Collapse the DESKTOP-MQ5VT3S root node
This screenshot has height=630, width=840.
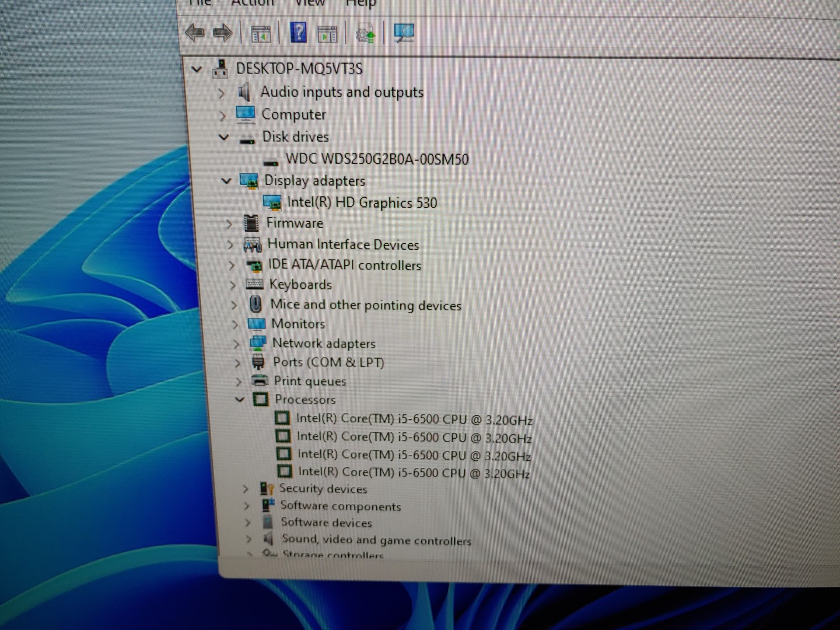(x=197, y=69)
